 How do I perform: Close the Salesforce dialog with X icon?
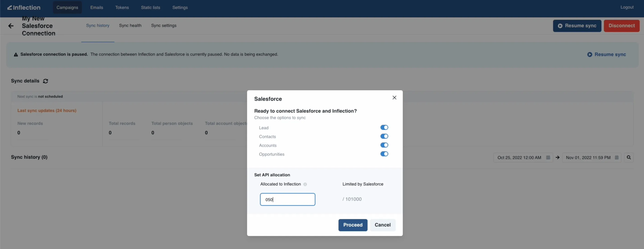coord(394,98)
